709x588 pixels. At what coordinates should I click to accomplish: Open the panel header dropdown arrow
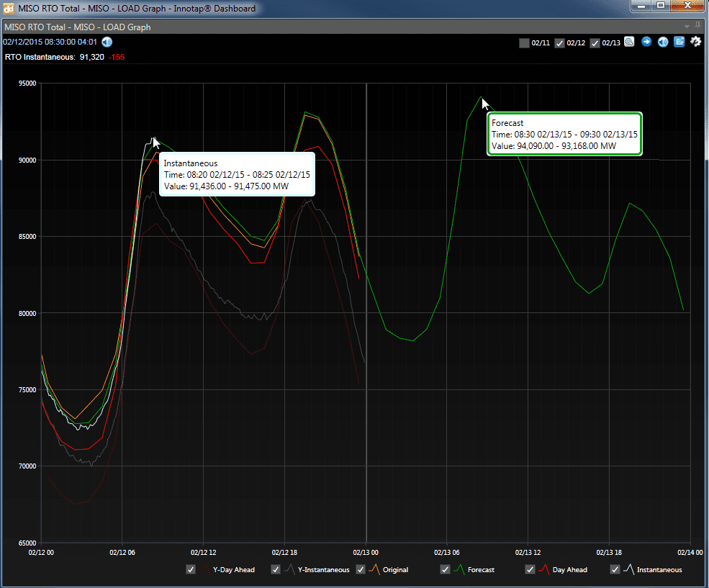(687, 27)
